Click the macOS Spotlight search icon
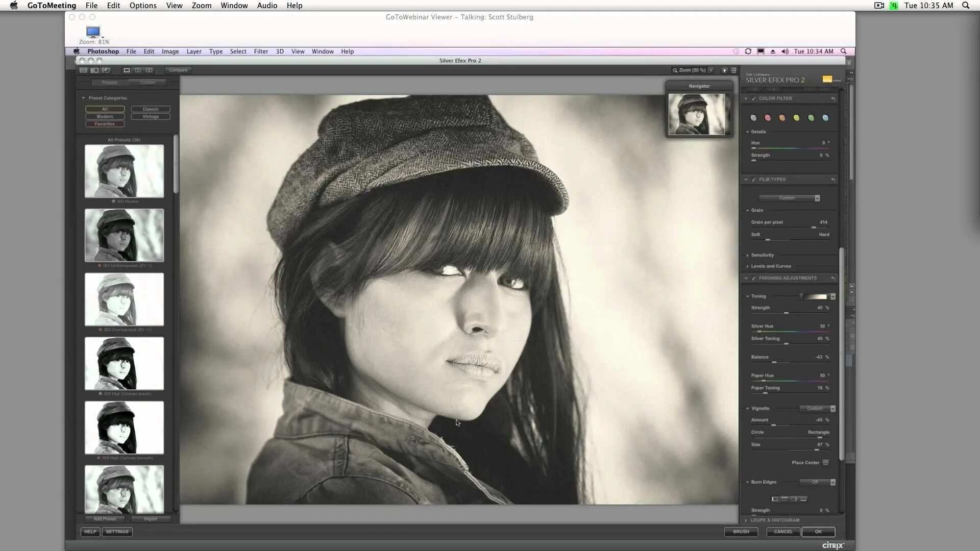This screenshot has height=551, width=980. click(966, 6)
